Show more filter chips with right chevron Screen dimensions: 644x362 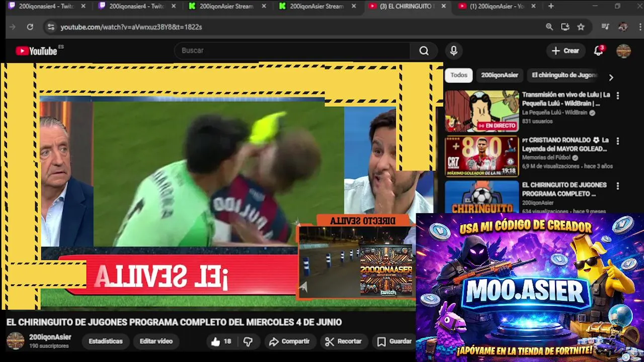pyautogui.click(x=611, y=77)
